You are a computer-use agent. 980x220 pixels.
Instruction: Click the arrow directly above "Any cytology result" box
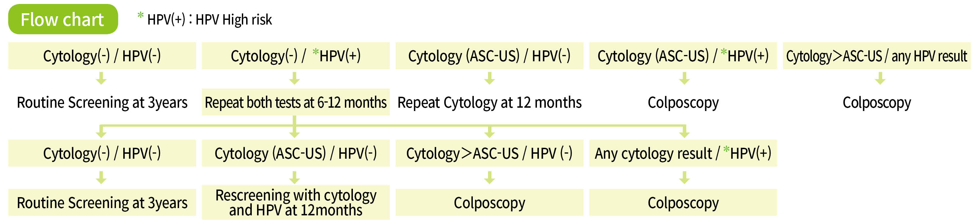pyautogui.click(x=684, y=132)
